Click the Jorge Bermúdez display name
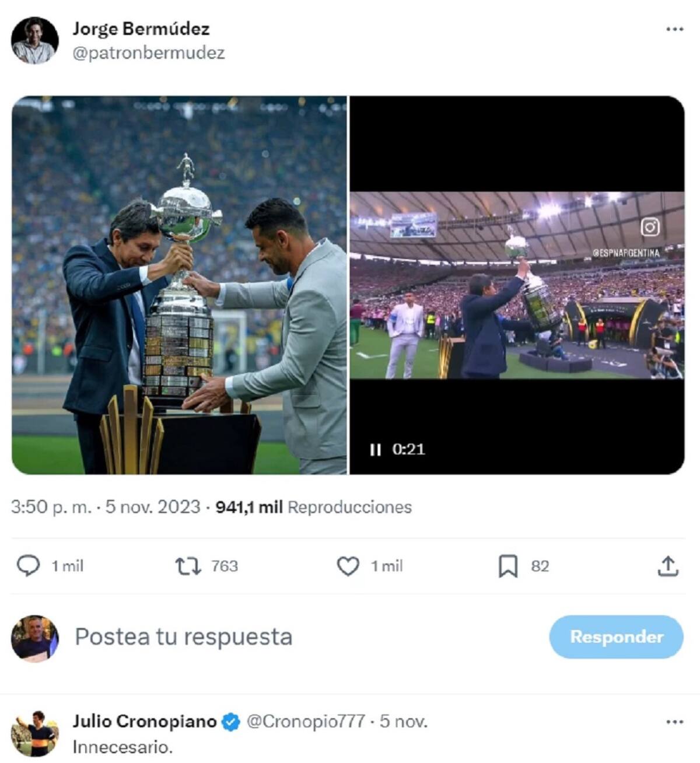700x763 pixels. [141, 29]
